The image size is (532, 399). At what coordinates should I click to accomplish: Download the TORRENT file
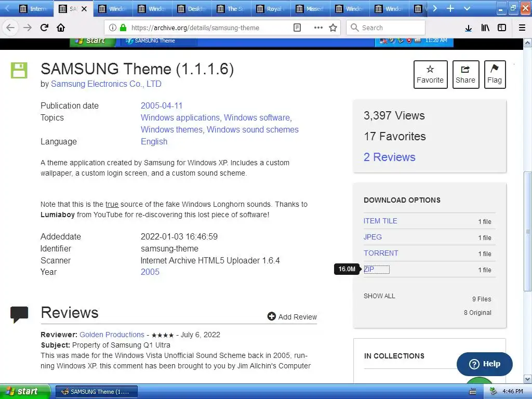[x=381, y=253]
